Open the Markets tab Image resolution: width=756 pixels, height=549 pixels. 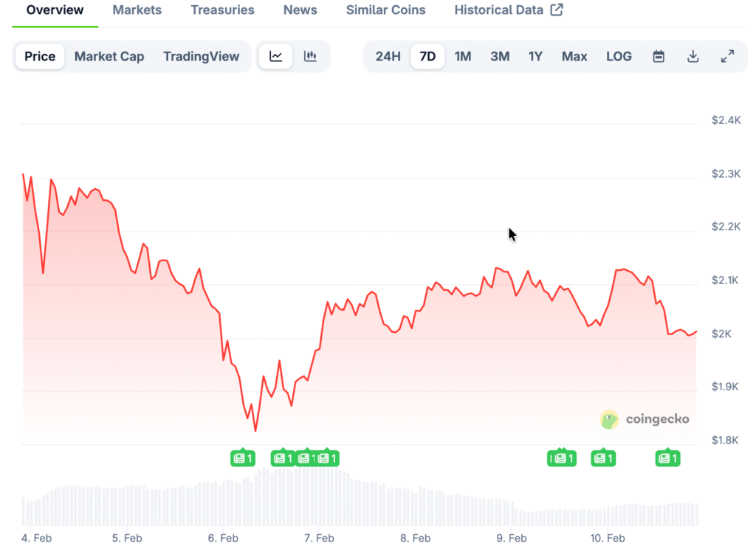click(137, 10)
